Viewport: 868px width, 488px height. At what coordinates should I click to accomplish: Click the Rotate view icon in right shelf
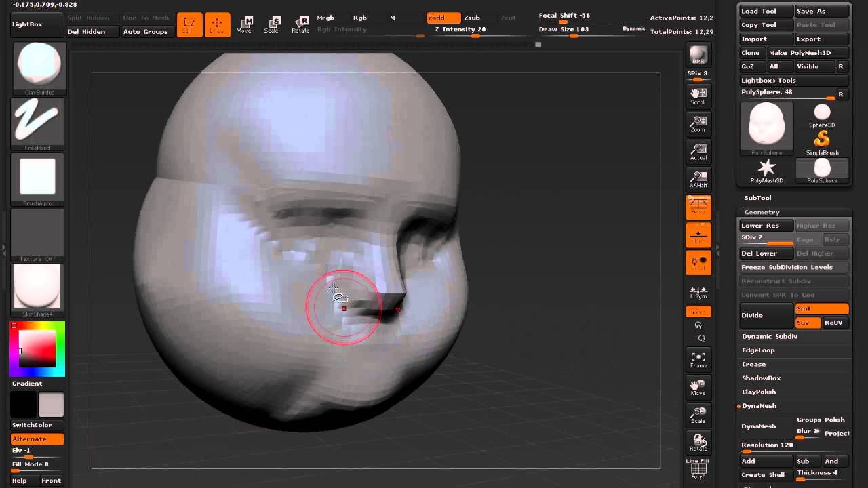(x=698, y=443)
